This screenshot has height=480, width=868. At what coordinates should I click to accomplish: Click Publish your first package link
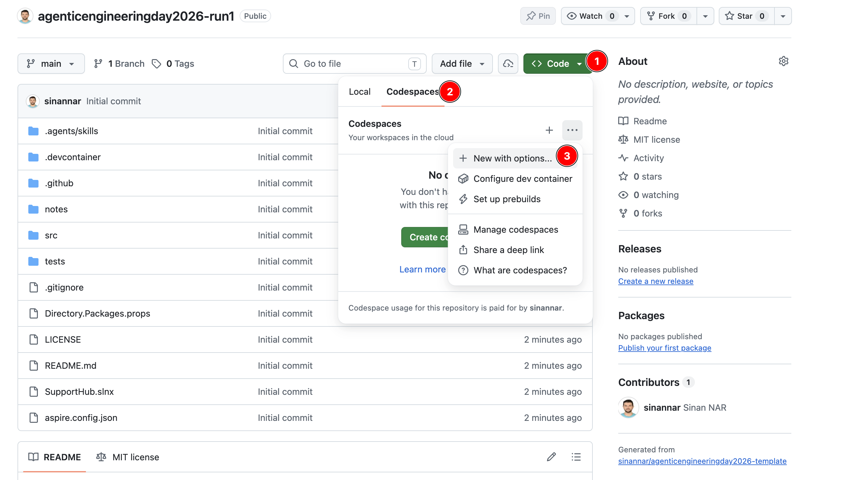coord(664,348)
